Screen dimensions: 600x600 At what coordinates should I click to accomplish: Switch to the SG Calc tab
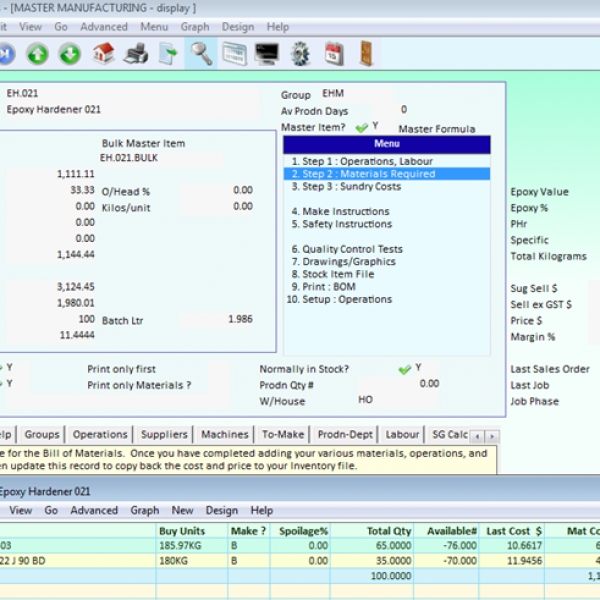click(x=449, y=435)
